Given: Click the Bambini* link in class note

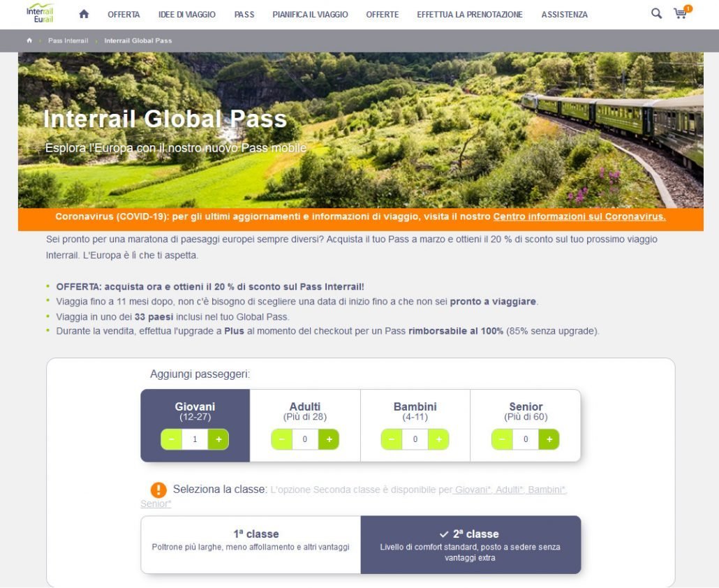Looking at the screenshot, I should point(547,490).
